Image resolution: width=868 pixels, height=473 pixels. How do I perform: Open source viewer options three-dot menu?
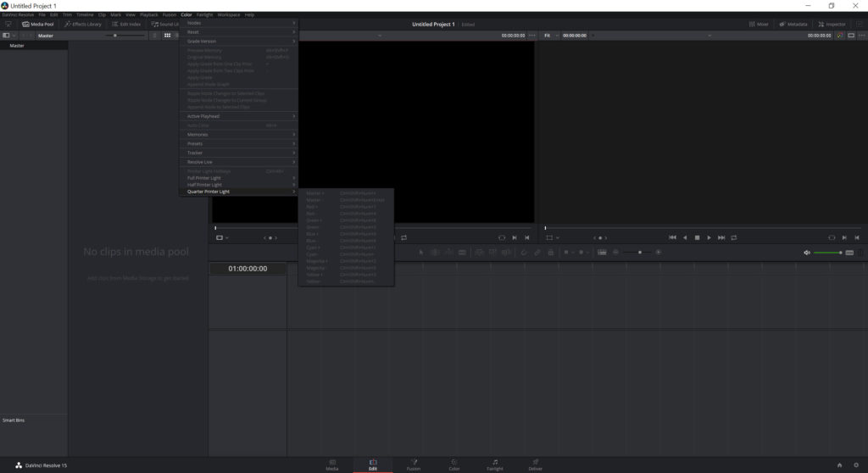coord(532,36)
